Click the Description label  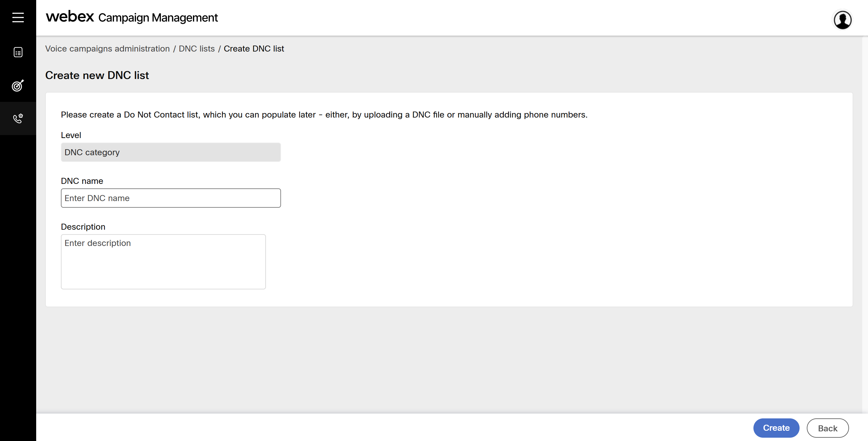83,227
